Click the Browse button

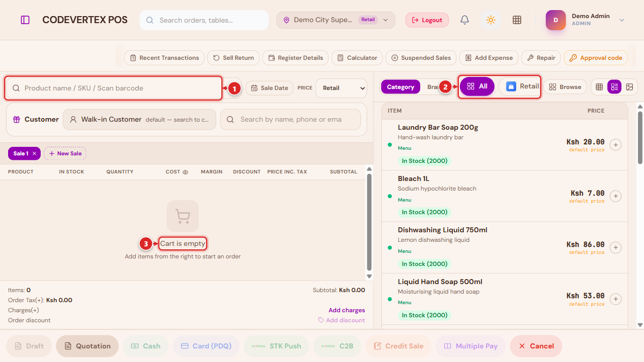565,87
